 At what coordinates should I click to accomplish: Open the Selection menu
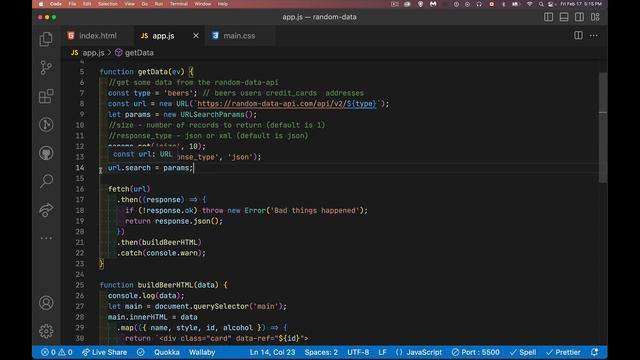pos(108,4)
